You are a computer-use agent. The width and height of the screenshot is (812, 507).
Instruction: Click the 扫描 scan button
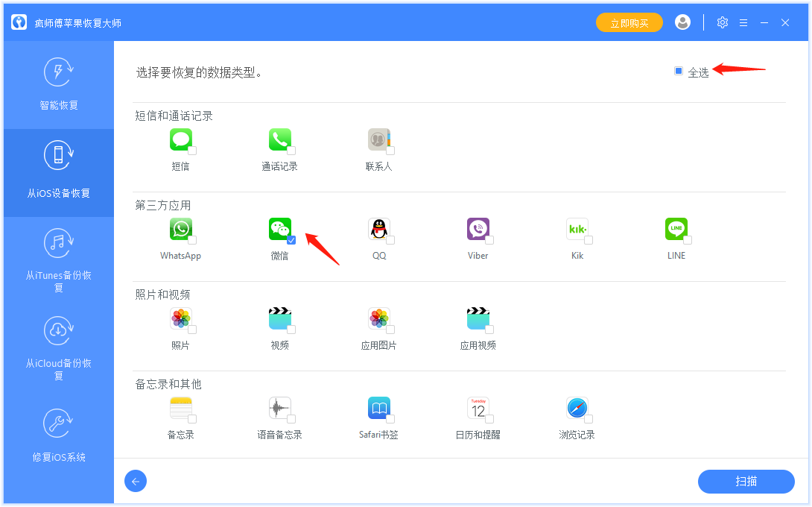click(x=746, y=482)
